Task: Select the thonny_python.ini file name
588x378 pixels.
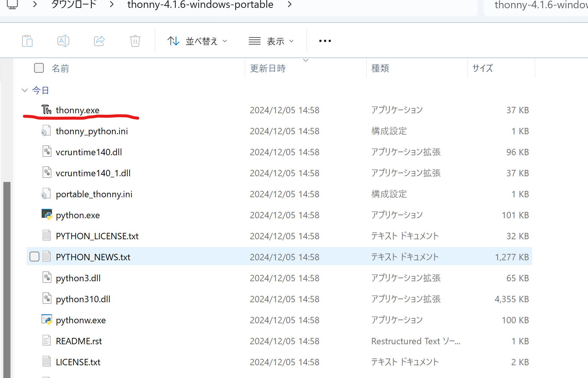Action: pos(92,131)
